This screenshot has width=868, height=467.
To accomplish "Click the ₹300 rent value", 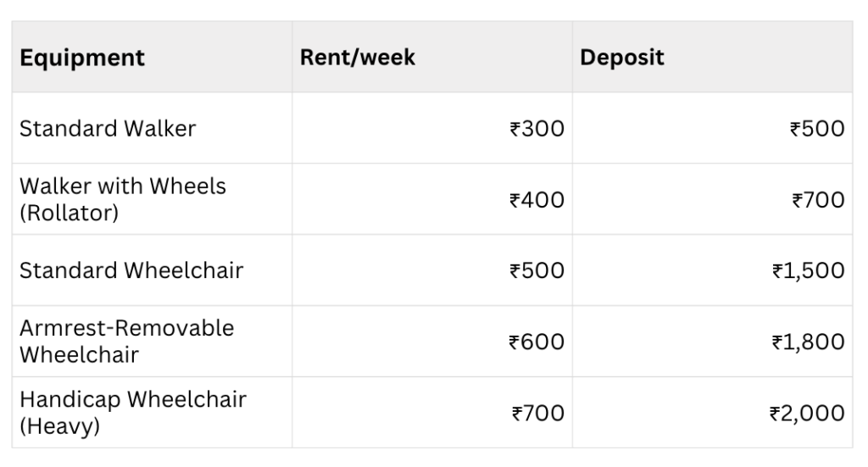I will [x=537, y=129].
